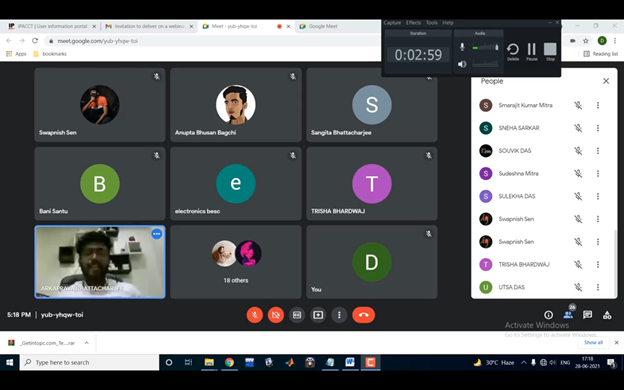Open the meeting details info icon

[x=548, y=315]
